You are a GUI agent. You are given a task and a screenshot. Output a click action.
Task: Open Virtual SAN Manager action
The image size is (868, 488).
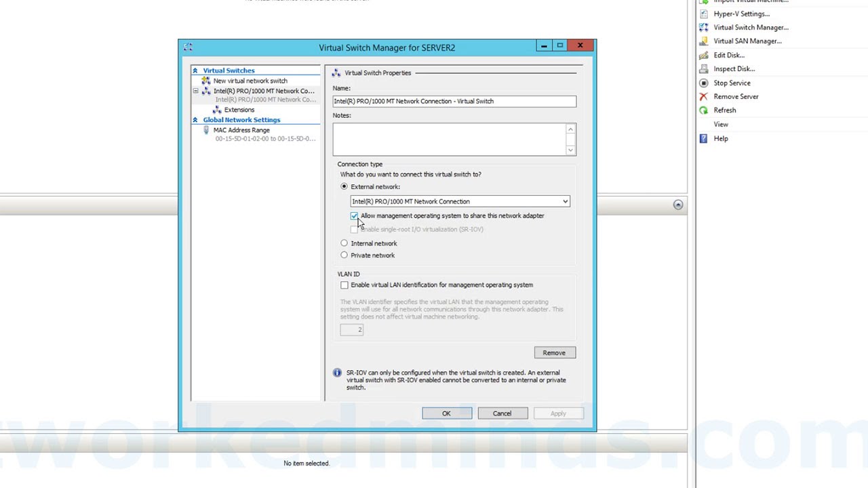[x=747, y=41]
